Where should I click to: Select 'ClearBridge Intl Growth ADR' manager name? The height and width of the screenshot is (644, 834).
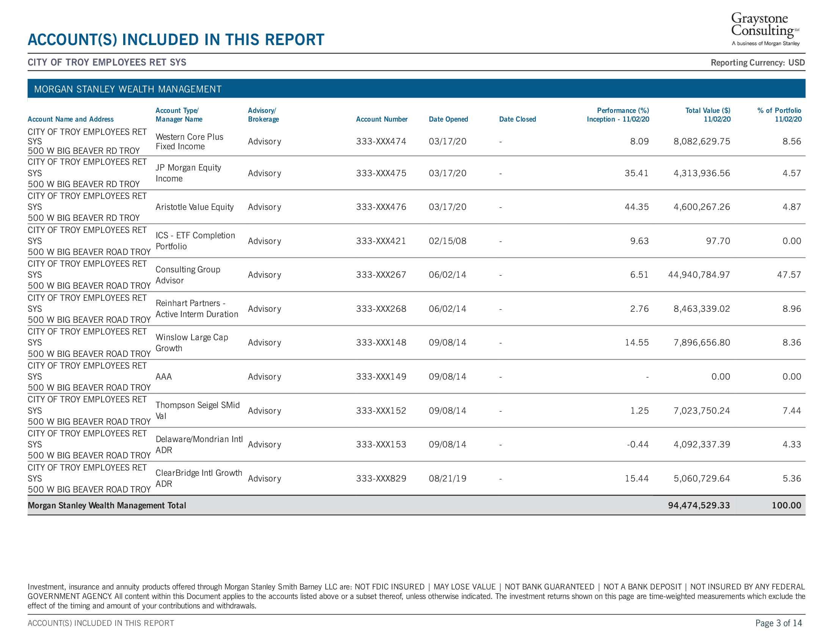coord(199,478)
